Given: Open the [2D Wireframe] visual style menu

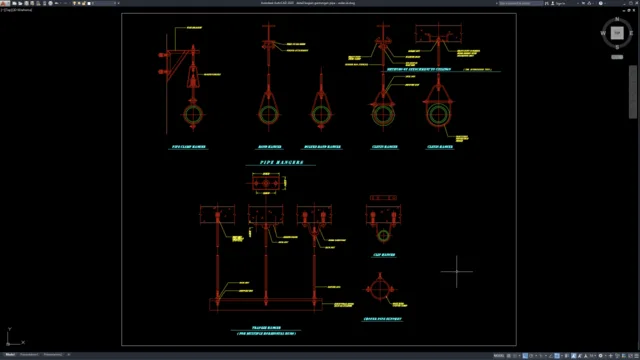Looking at the screenshot, I should 22,10.
